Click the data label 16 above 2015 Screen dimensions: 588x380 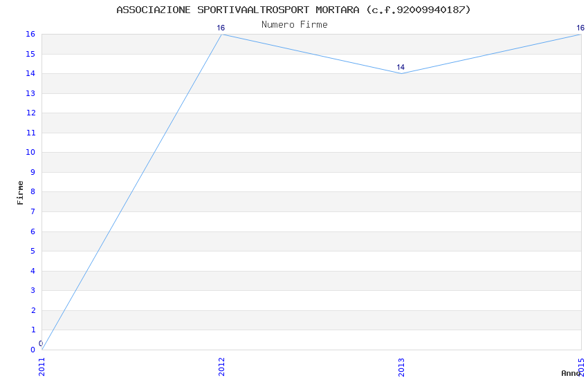pos(580,28)
